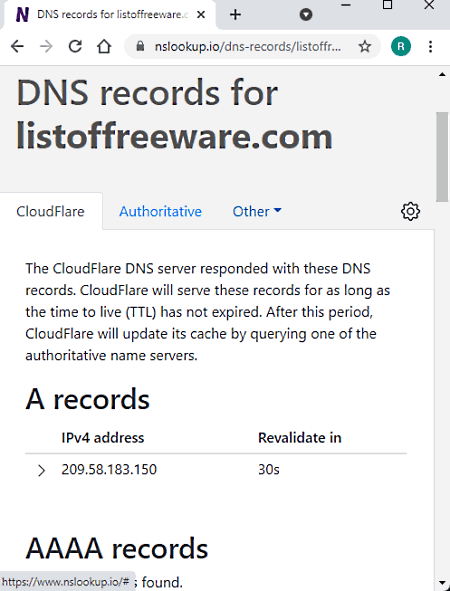Go back with the browser back arrow

(17, 47)
